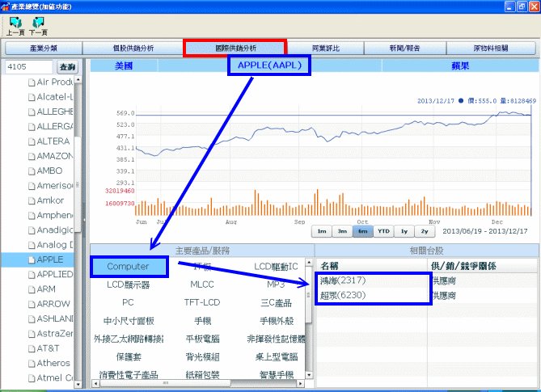Click the 名稱 column header

pos(372,266)
